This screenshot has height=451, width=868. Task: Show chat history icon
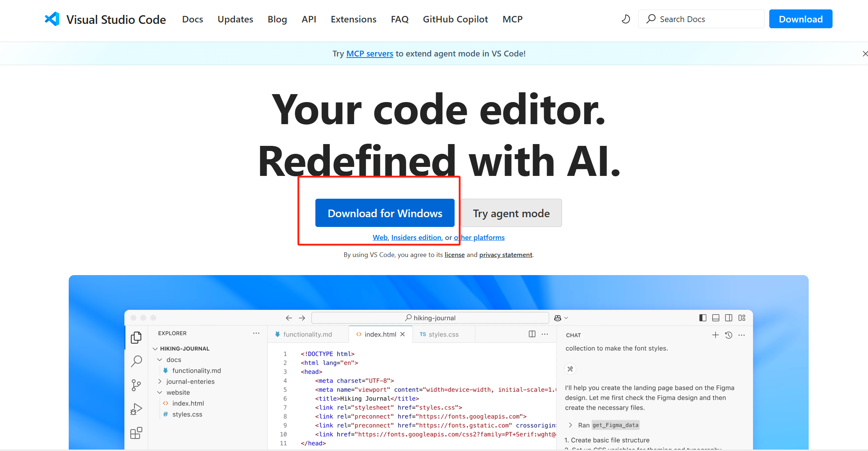(728, 335)
